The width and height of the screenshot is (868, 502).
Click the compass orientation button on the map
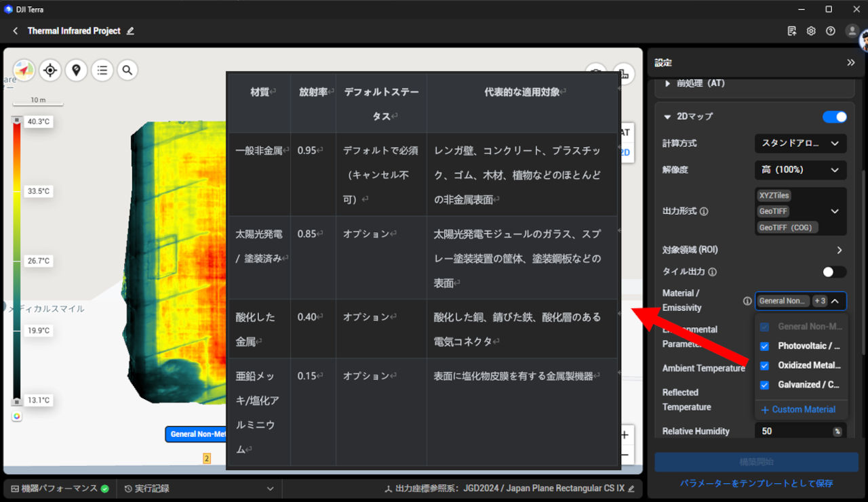click(24, 70)
